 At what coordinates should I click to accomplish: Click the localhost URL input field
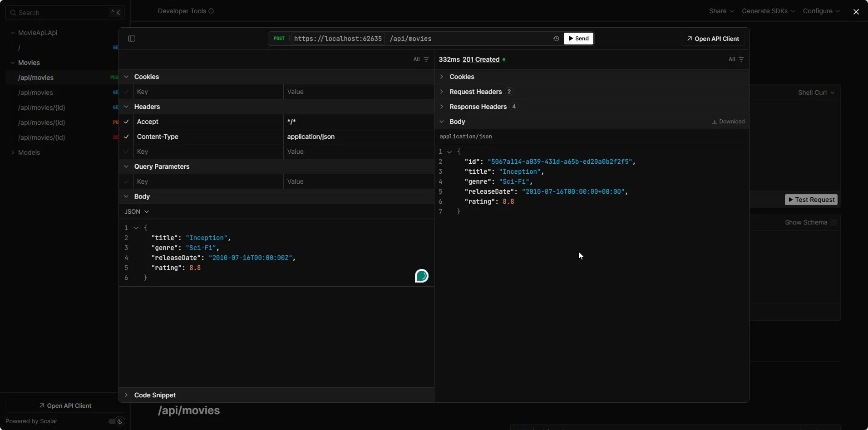337,39
